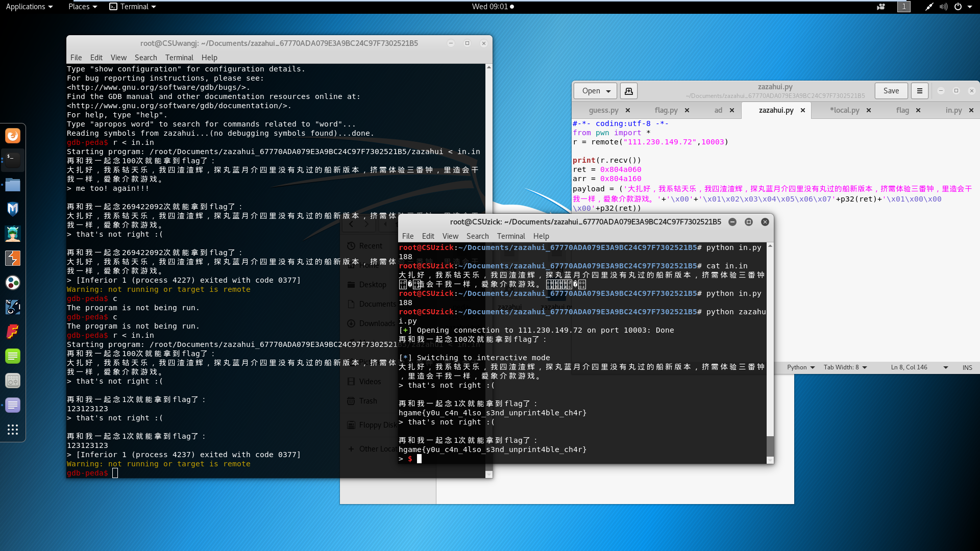Open the Edit menu in the CSUzick terminal

click(428, 236)
